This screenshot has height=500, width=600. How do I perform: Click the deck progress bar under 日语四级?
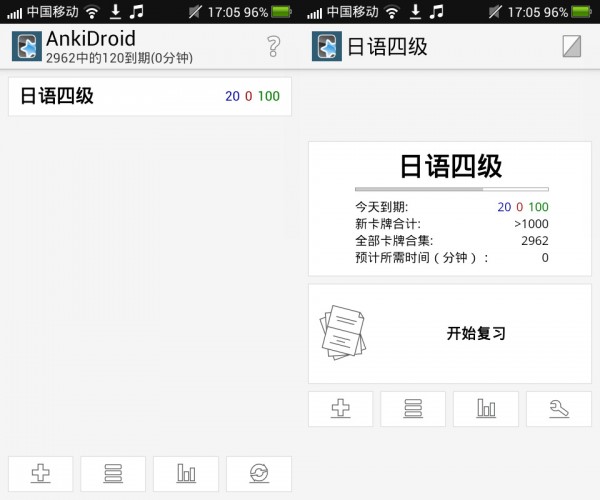pos(452,189)
